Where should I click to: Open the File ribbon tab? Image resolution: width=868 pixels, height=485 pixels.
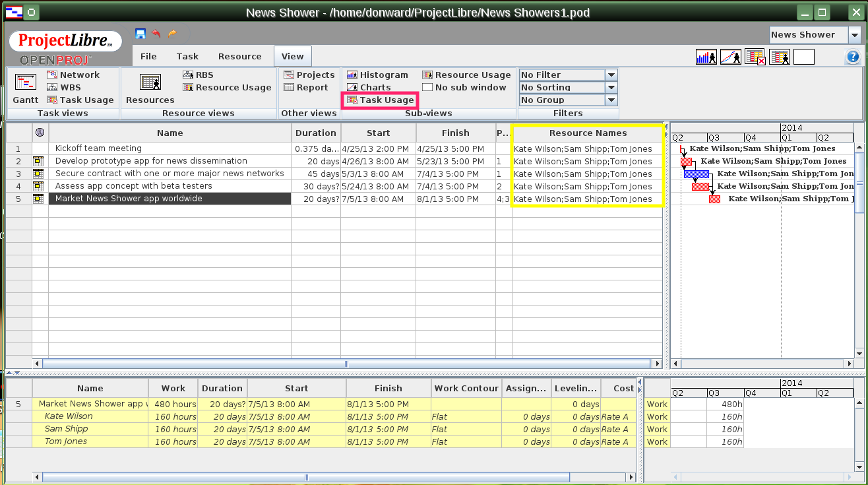148,57
